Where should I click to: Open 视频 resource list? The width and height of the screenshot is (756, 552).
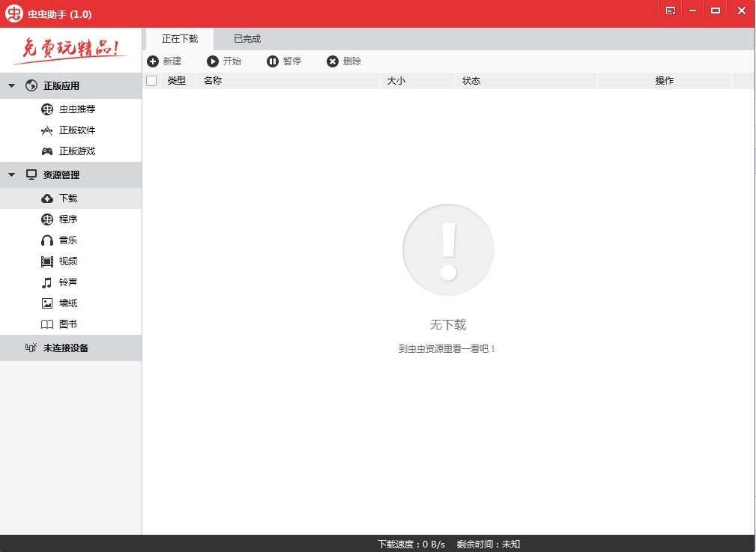(68, 261)
